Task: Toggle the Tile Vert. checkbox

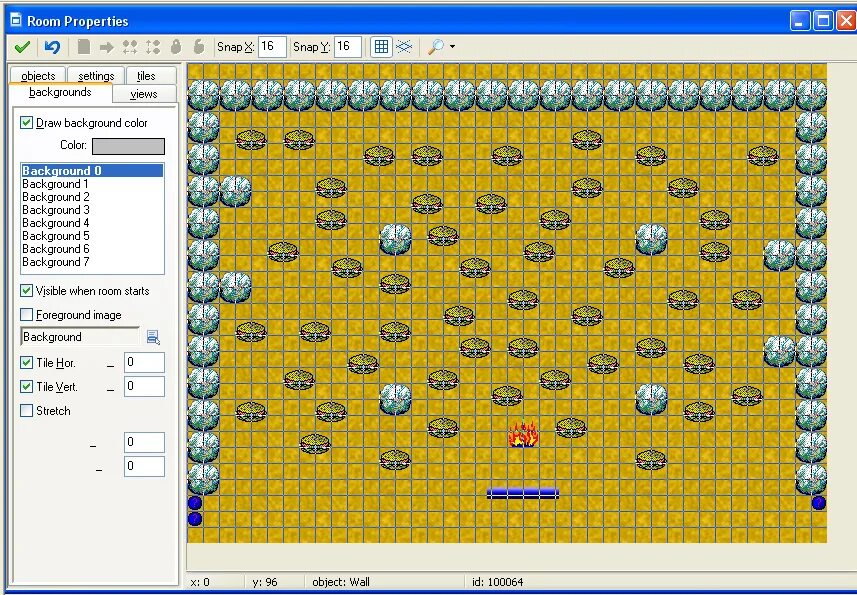Action: pos(26,386)
